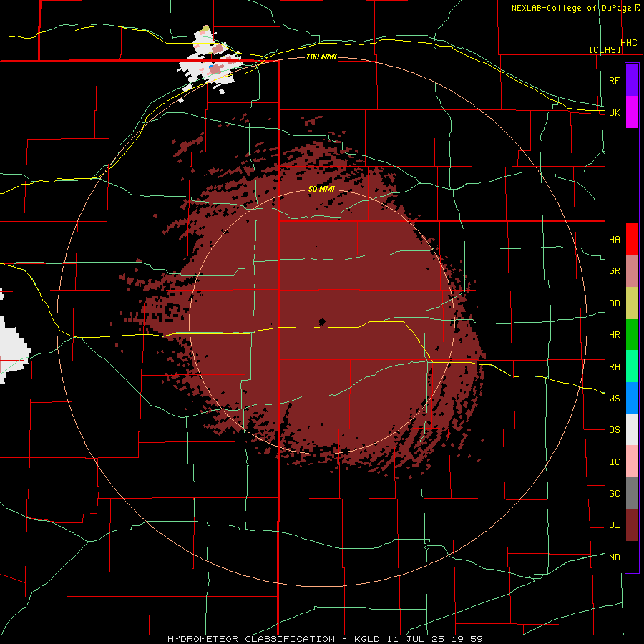
Task: Click the GC gray legend swatch
Action: [x=632, y=493]
